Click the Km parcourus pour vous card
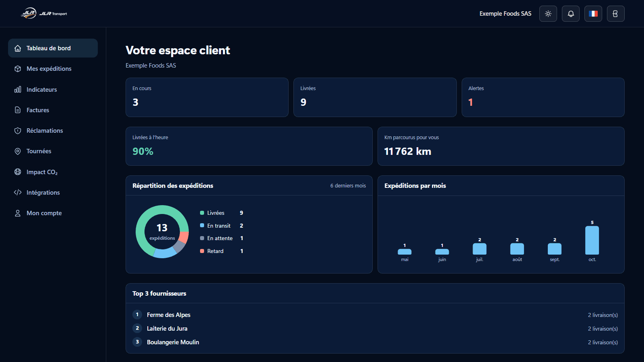The image size is (644, 362). [x=501, y=146]
